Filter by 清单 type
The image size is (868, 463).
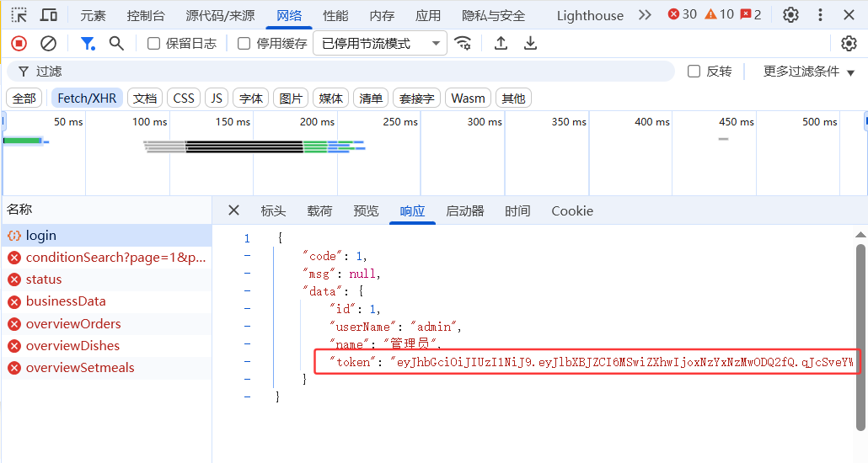pos(370,98)
